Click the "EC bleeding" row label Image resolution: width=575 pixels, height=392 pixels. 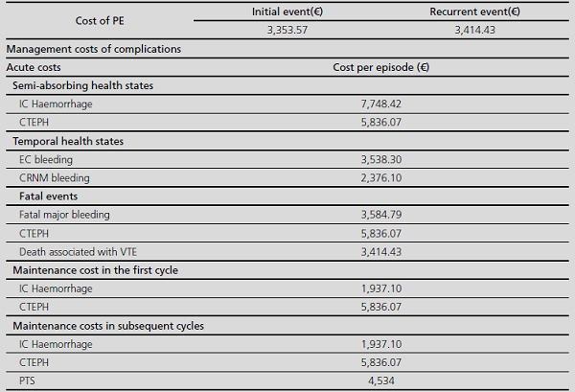46,159
